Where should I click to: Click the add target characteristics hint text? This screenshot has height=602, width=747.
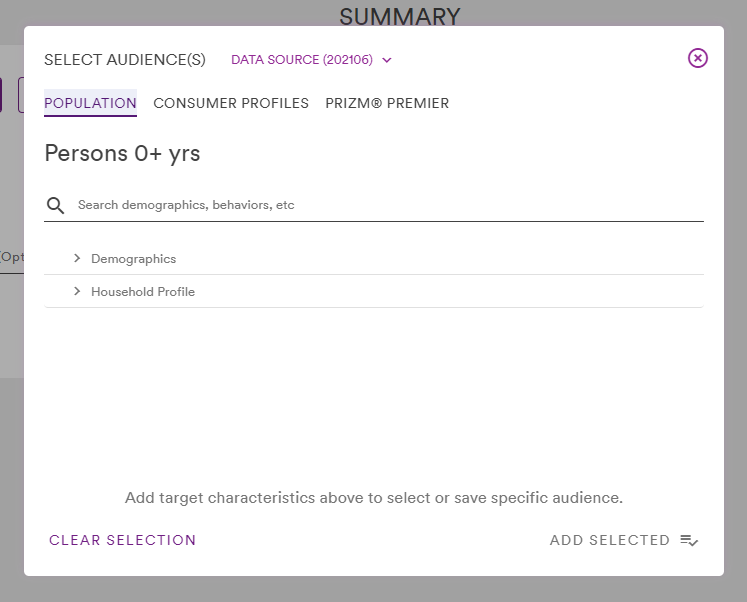(374, 498)
